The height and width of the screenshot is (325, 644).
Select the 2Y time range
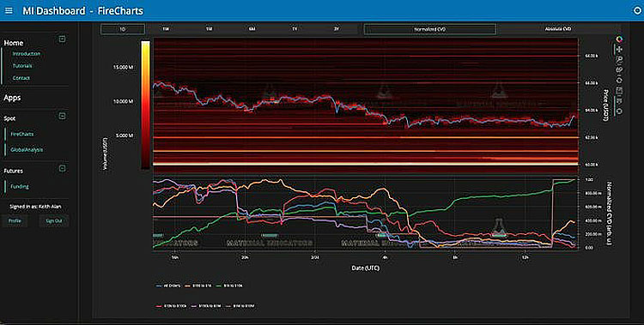337,29
